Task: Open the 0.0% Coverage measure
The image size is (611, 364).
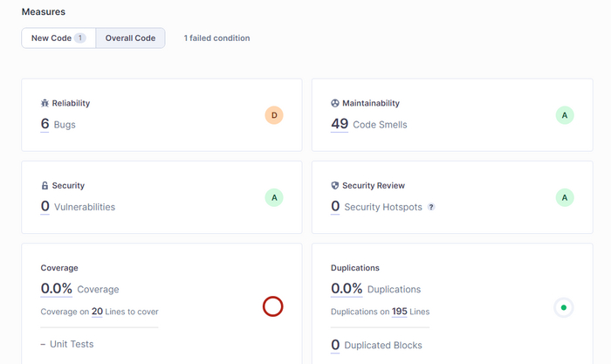Action: point(56,289)
